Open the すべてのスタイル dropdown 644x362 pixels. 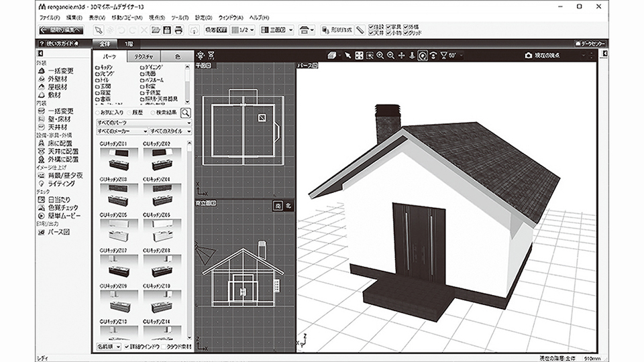[x=170, y=131]
